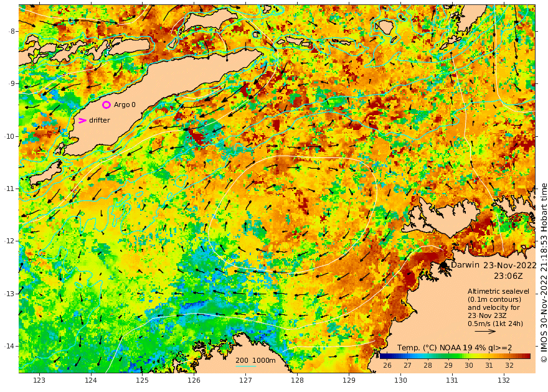
Task: Click the colorbar tick label '30'
Action: pyautogui.click(x=469, y=365)
